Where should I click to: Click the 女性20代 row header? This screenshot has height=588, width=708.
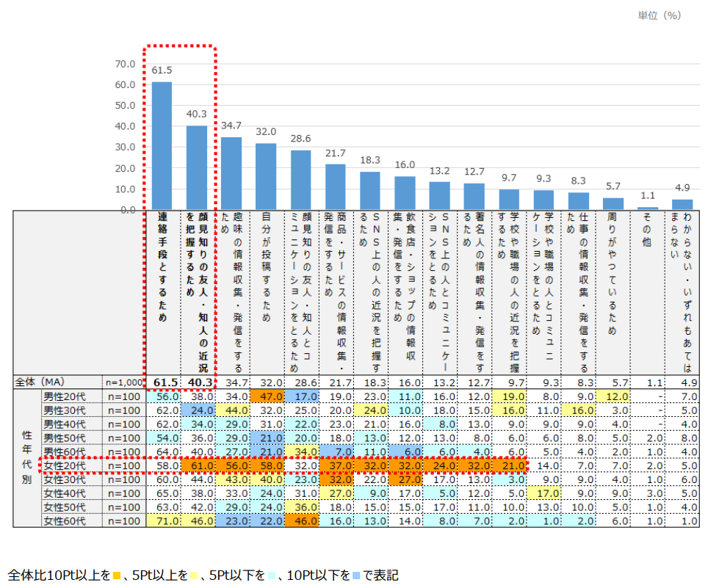click(65, 465)
